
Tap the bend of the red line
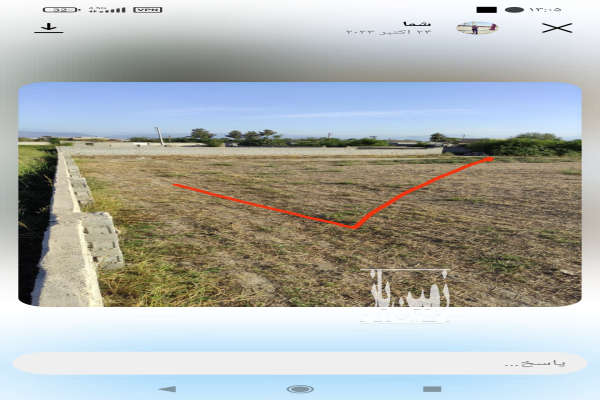click(x=352, y=227)
